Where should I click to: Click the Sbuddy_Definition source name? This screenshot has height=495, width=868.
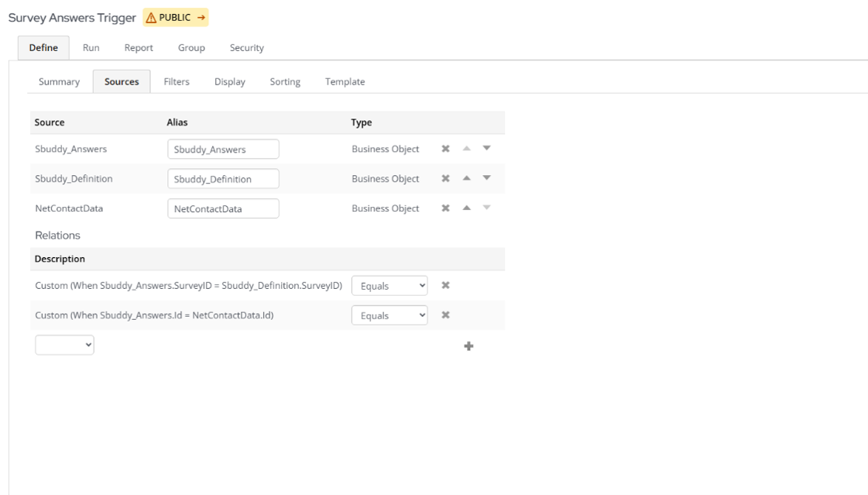click(74, 179)
